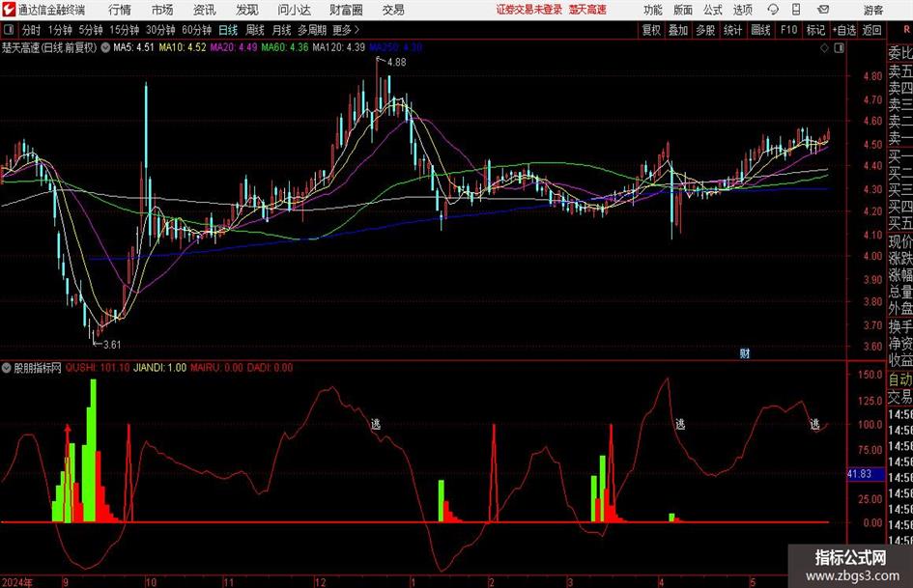Switch to 5分钟 period
This screenshot has width=913, height=588.
coord(91,30)
